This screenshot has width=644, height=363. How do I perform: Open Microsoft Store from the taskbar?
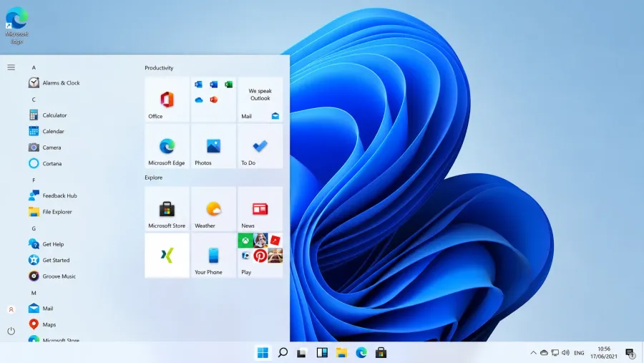click(x=381, y=353)
